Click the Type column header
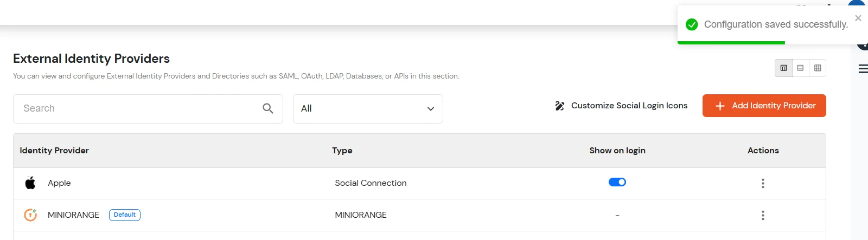This screenshot has height=240, width=868. [x=342, y=151]
